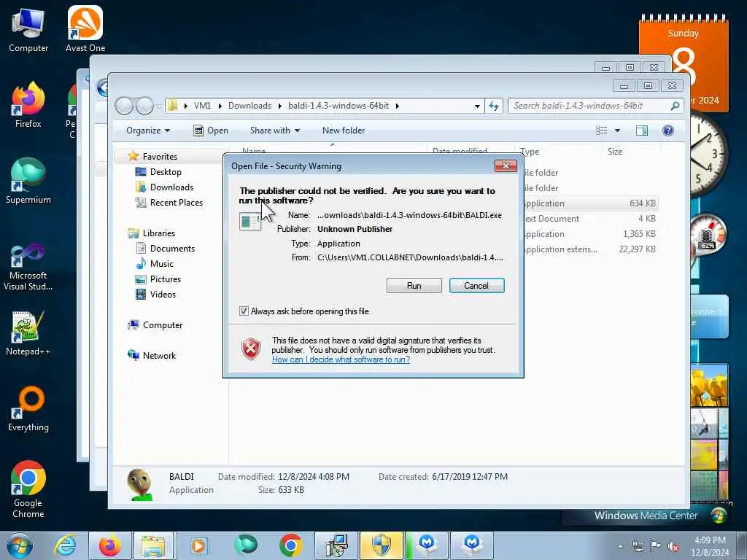Open Explorer Help question mark icon
Image resolution: width=747 pixels, height=560 pixels.
point(668,131)
